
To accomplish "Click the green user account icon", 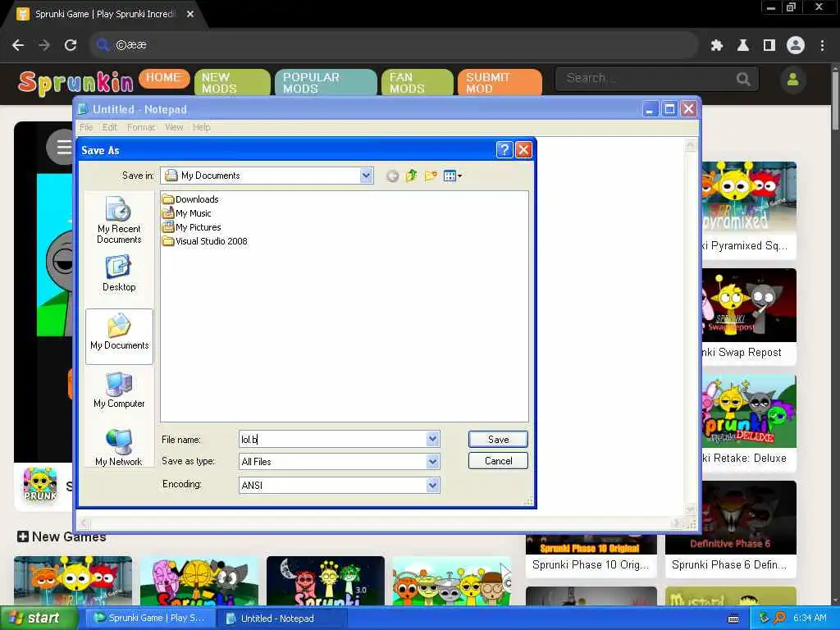I will point(793,80).
